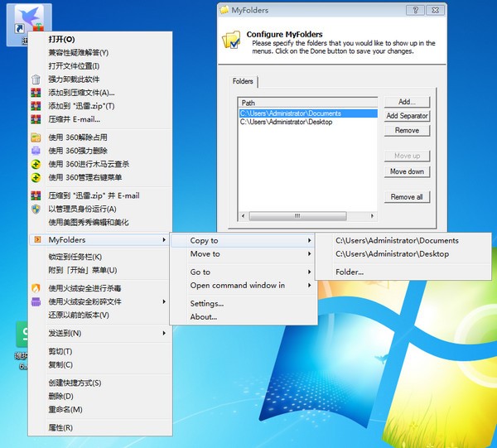Click the folder icon beside 使用 360解除占用
The width and height of the screenshot is (497, 448).
click(x=36, y=137)
